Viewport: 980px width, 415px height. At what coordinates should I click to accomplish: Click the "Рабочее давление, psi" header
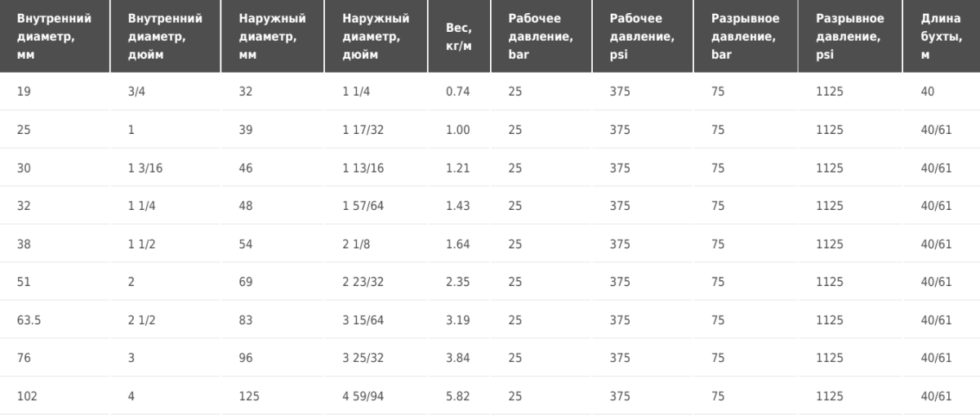tap(644, 37)
